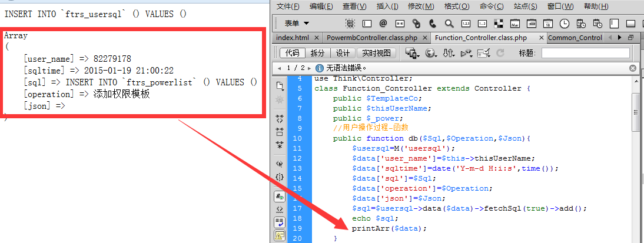Insert a Text field from the insert bar

coord(367,24)
